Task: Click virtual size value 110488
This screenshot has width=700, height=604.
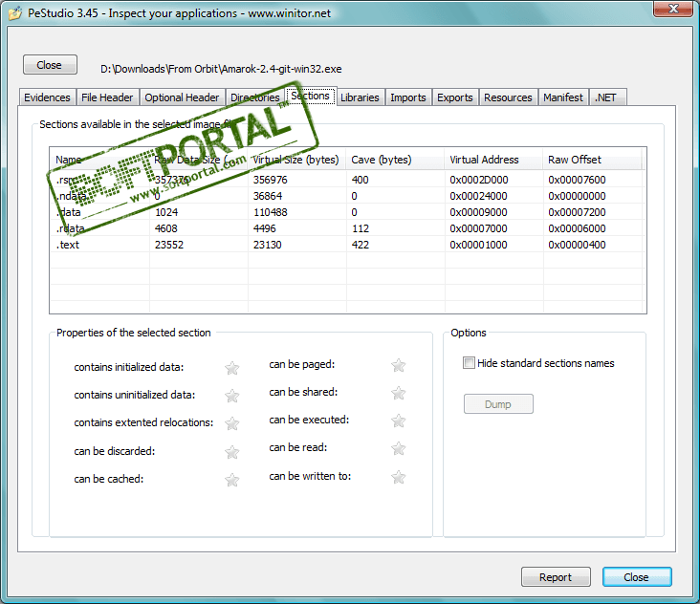Action: click(x=270, y=212)
